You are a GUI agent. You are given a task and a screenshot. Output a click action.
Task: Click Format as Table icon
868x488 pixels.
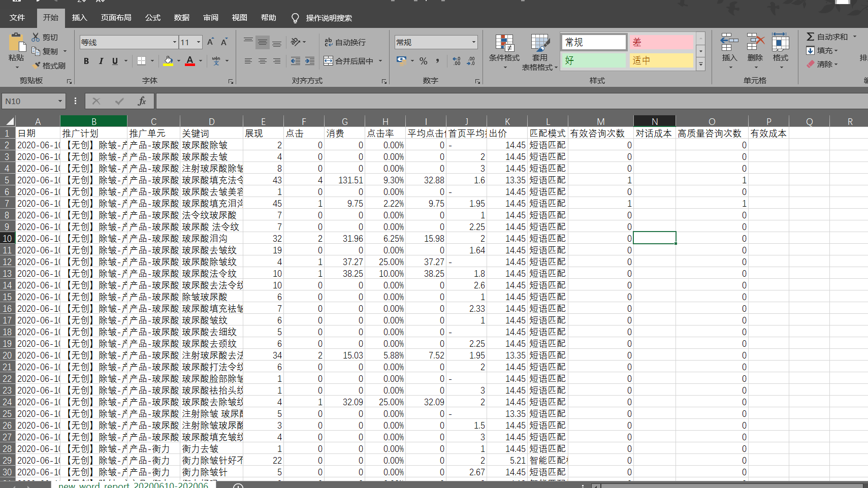pyautogui.click(x=540, y=52)
